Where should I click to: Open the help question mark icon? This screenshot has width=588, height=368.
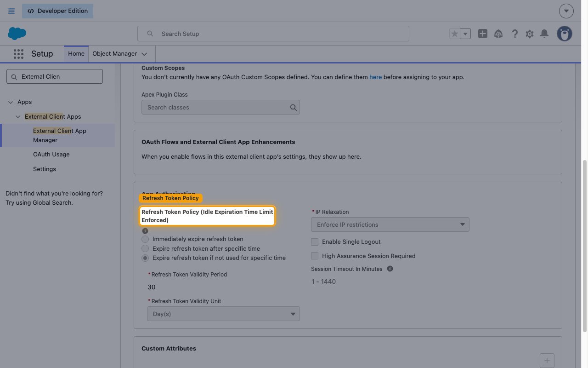click(x=515, y=34)
